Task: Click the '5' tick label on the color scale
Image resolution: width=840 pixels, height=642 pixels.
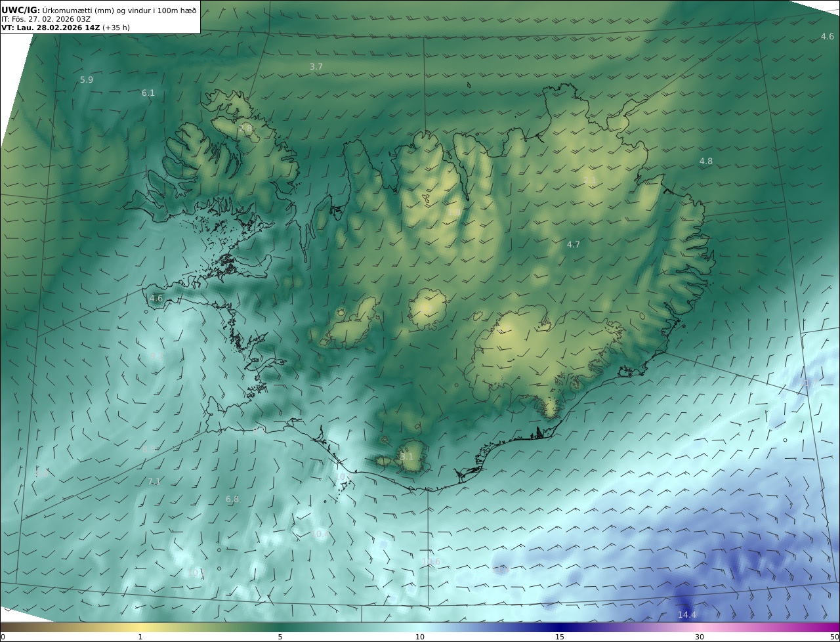Action: tap(280, 637)
